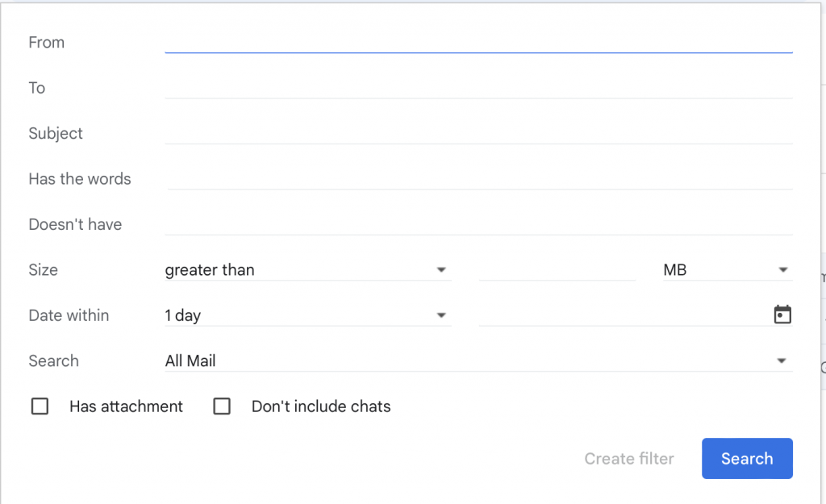Open the size comparison selector showing greater than
The width and height of the screenshot is (826, 504).
307,270
